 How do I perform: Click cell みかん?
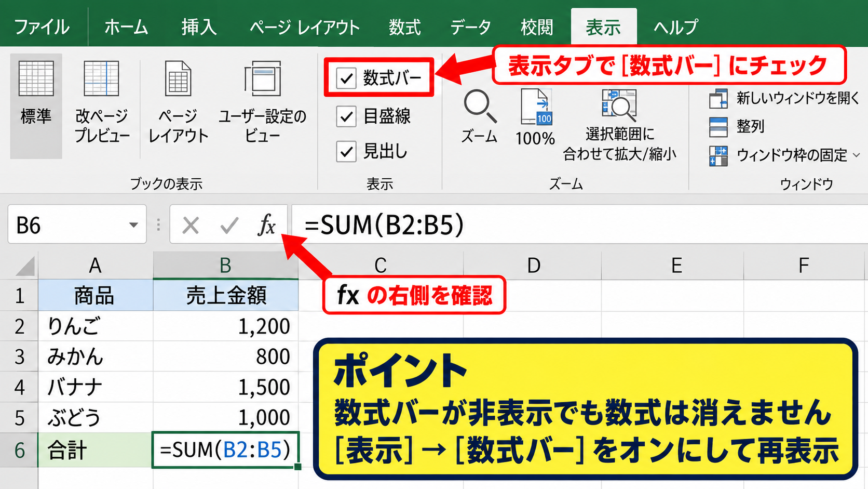click(x=96, y=356)
